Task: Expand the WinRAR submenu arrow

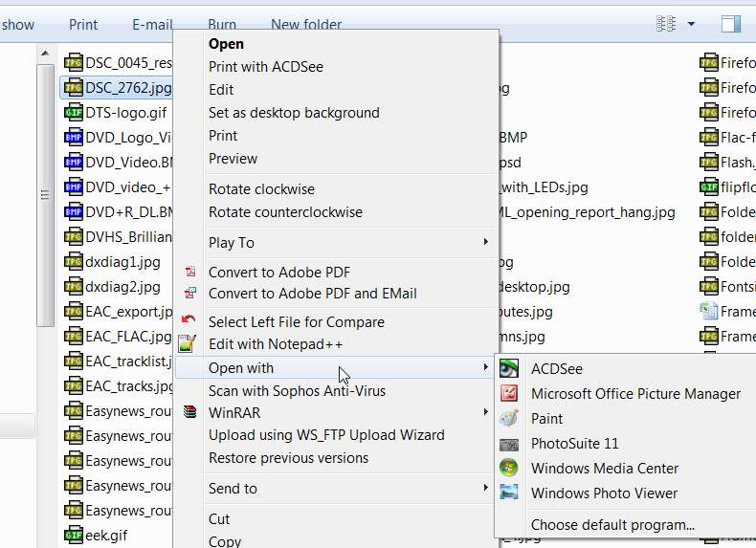Action: (x=486, y=411)
